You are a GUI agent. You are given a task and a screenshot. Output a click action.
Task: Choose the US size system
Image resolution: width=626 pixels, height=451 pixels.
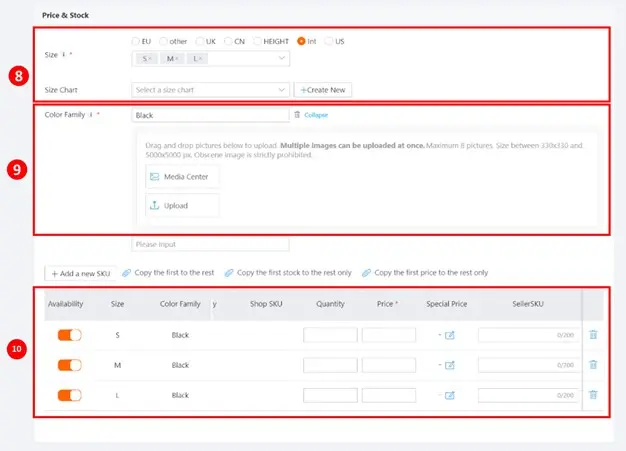329,41
